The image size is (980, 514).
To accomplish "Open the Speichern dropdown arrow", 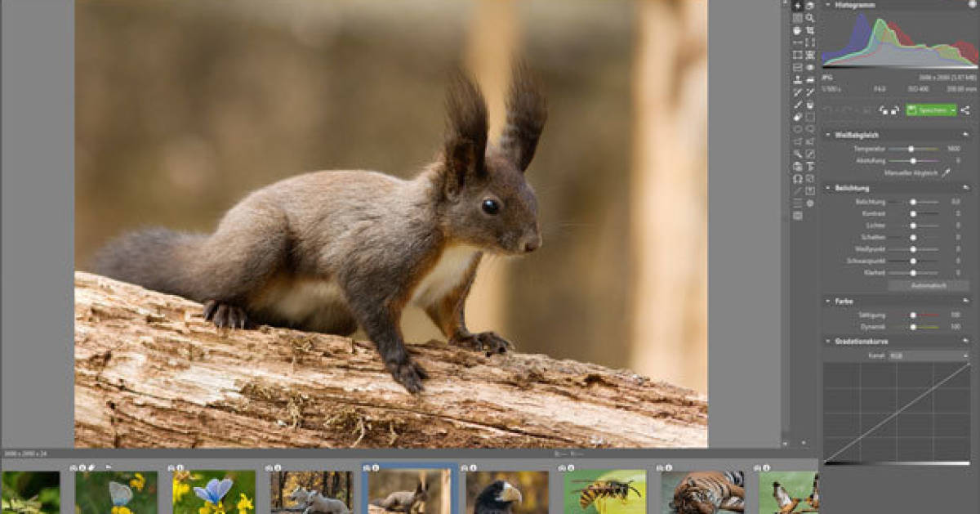I will coord(952,110).
